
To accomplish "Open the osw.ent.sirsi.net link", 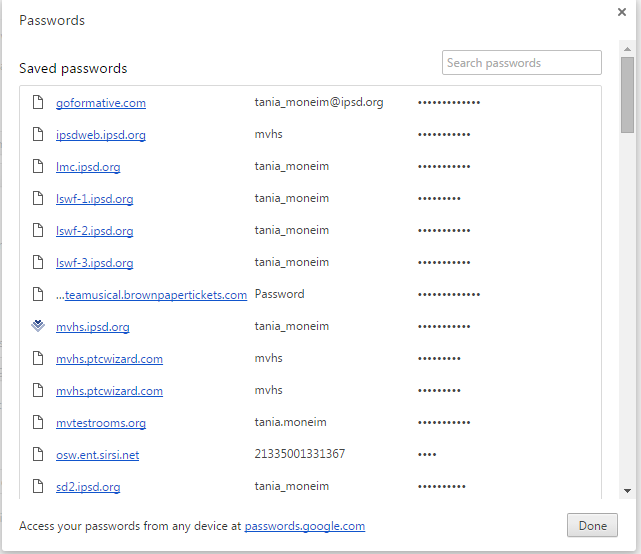I will click(98, 454).
